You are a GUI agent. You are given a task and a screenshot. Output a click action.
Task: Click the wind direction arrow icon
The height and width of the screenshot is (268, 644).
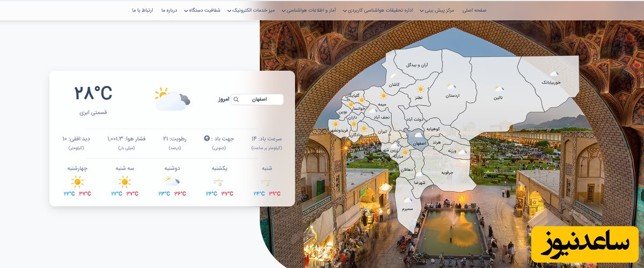pyautogui.click(x=207, y=138)
